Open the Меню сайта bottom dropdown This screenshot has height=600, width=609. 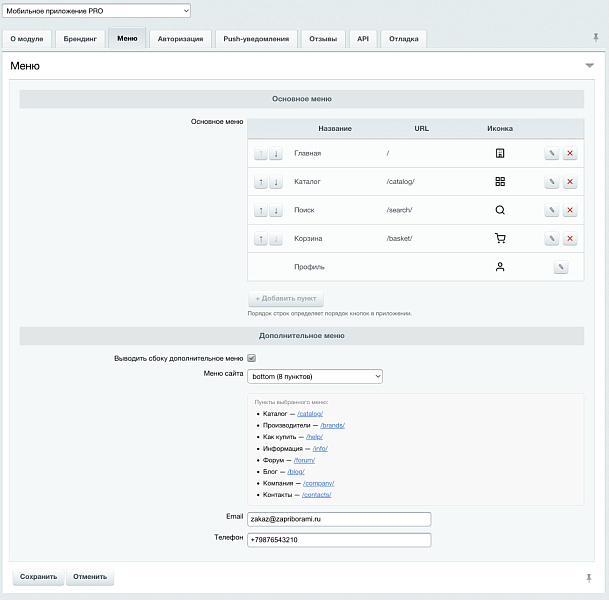(315, 376)
